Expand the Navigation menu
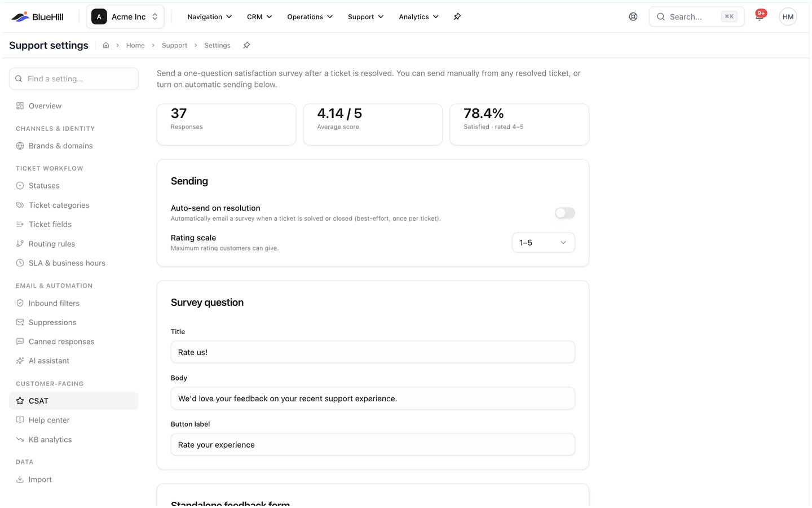 coord(210,17)
